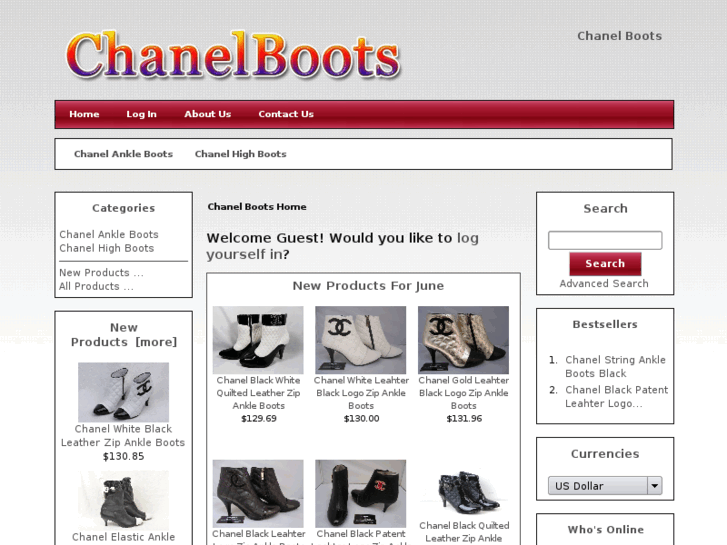Click the log yourself in link
Viewport: 727px width, 545px height.
[x=342, y=246]
